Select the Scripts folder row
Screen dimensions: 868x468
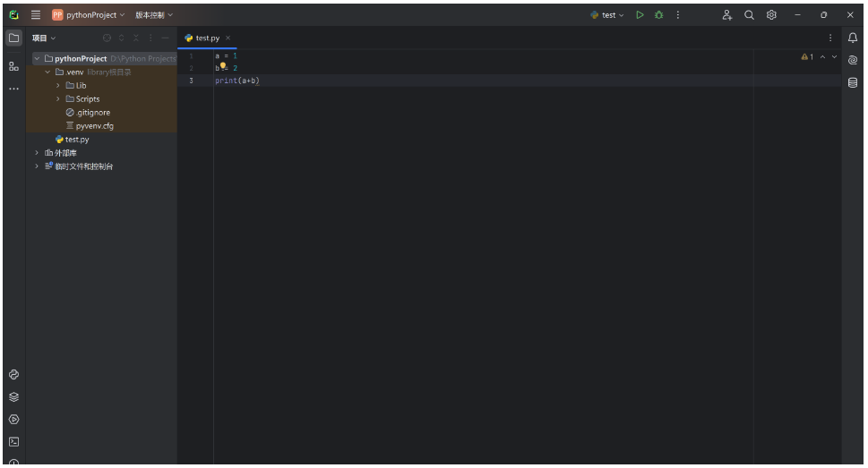(101, 99)
